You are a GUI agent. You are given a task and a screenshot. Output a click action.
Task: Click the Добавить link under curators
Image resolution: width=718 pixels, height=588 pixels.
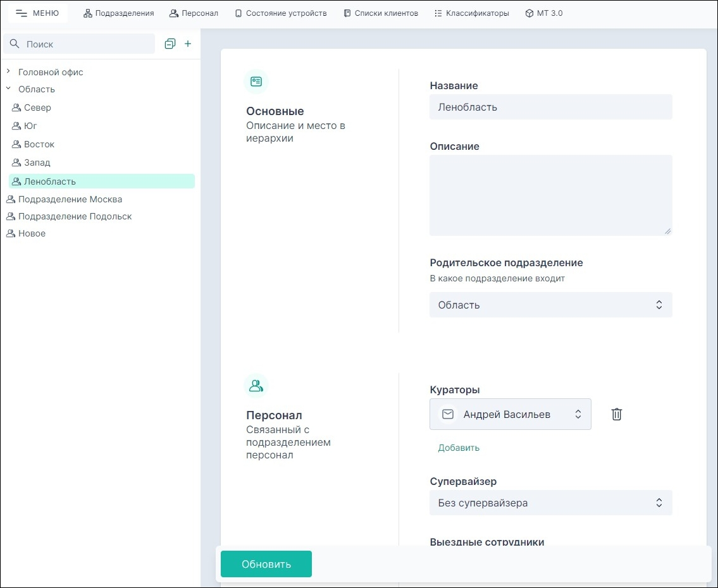tap(459, 448)
